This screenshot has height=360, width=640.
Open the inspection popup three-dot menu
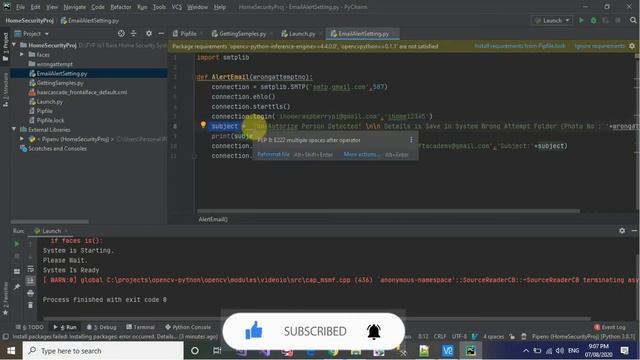[411, 140]
